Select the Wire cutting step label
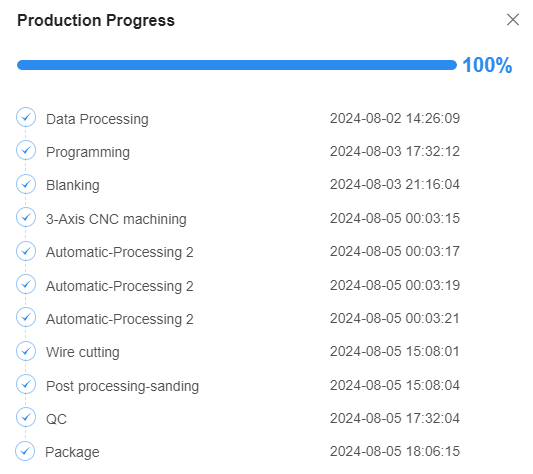 tap(83, 352)
